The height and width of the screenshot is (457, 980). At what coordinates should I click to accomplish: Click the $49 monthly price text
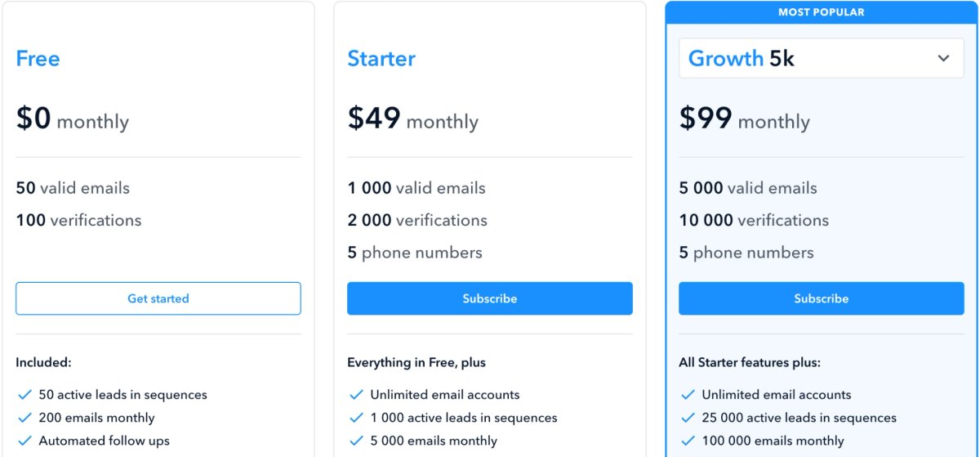coord(413,119)
